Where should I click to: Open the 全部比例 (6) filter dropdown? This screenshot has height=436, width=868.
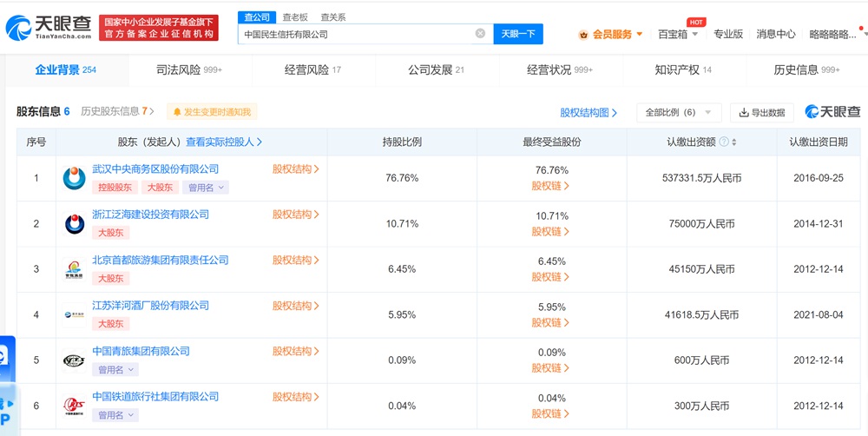(x=679, y=112)
